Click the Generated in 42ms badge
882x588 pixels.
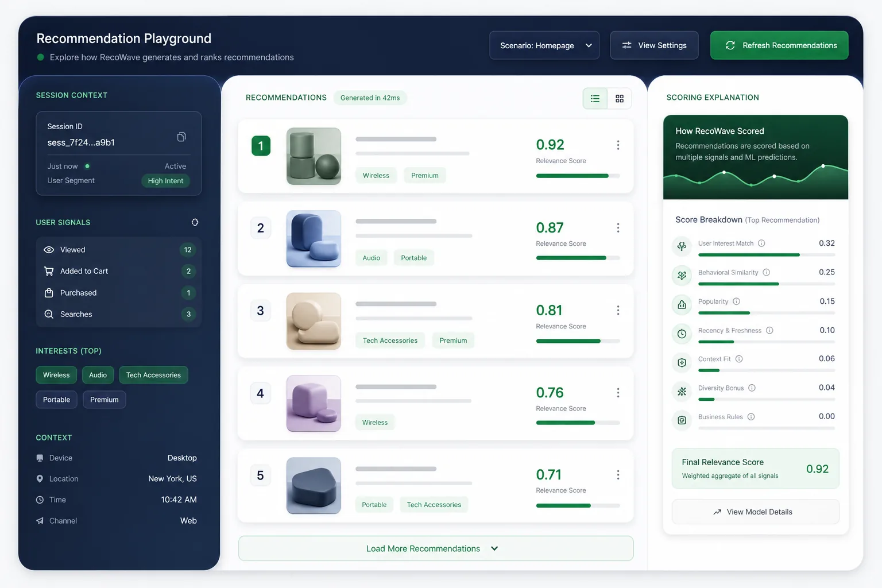(370, 98)
